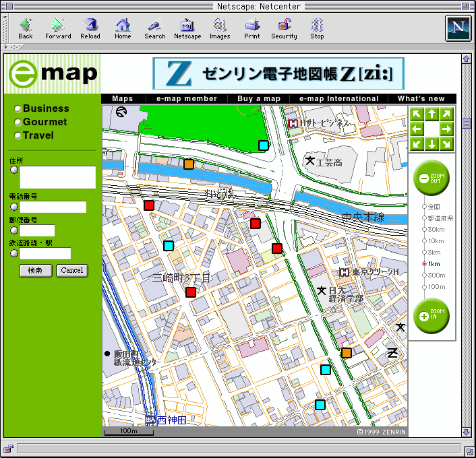This screenshot has width=476, height=458.
Task: Click orange marker near the canal
Action: [x=189, y=164]
